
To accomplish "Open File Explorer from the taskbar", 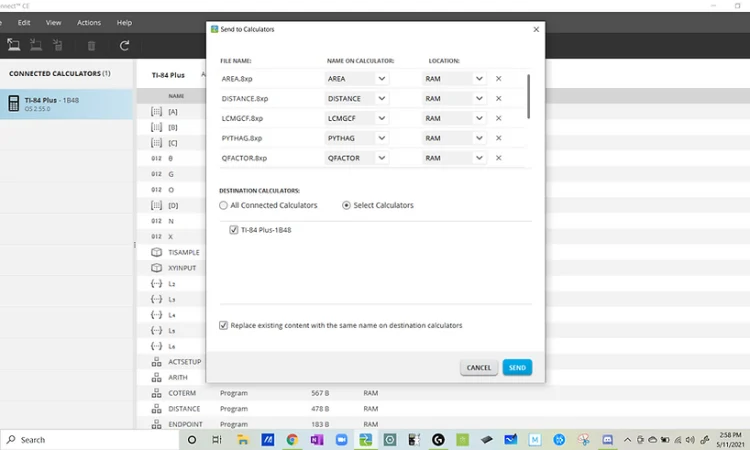I will 243,439.
